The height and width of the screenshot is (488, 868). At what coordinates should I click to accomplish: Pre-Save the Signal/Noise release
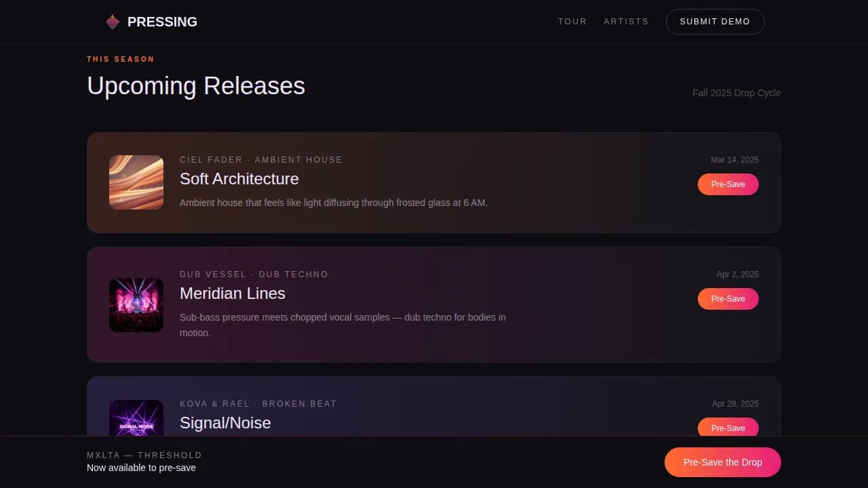[x=728, y=428]
